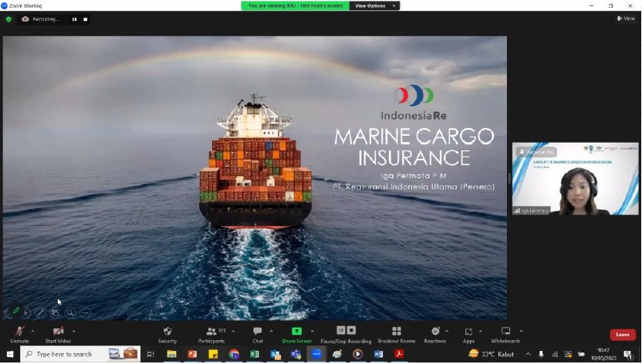
Task: Open see all slides control
Action: pos(56,313)
